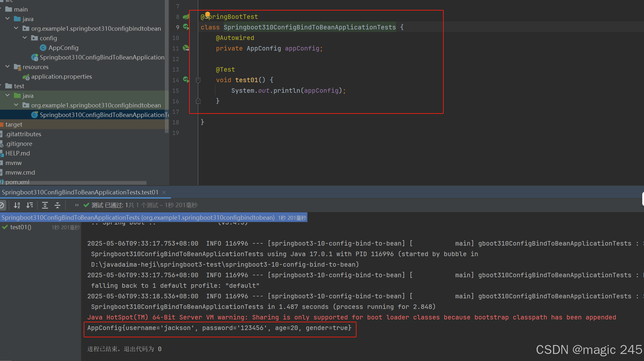Fold the test01 method body
Viewport: 644px width, 361px height.
click(x=198, y=80)
